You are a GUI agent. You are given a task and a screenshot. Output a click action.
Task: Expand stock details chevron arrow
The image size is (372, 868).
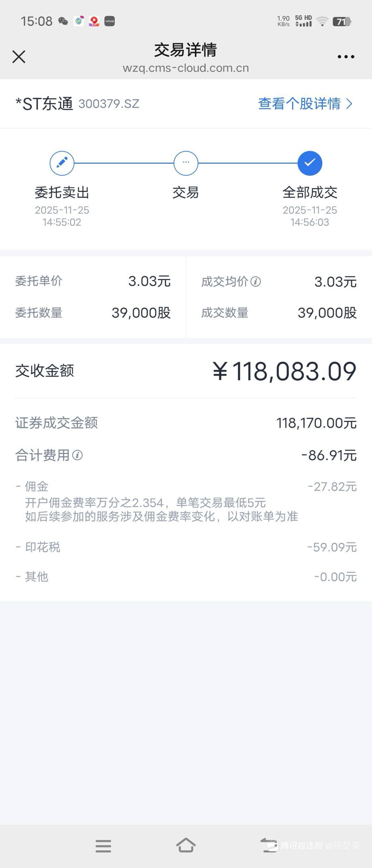coord(349,104)
